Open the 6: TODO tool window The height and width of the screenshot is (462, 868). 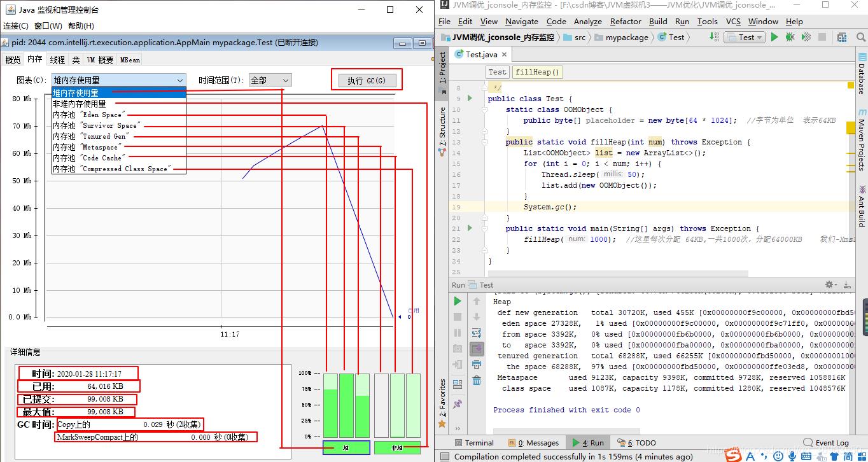tap(636, 442)
